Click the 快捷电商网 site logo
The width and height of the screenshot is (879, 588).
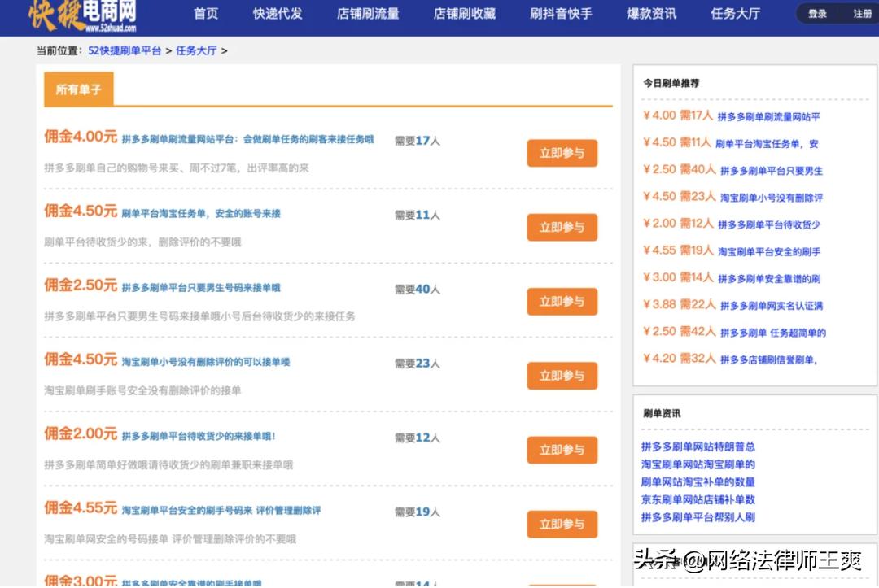click(81, 14)
